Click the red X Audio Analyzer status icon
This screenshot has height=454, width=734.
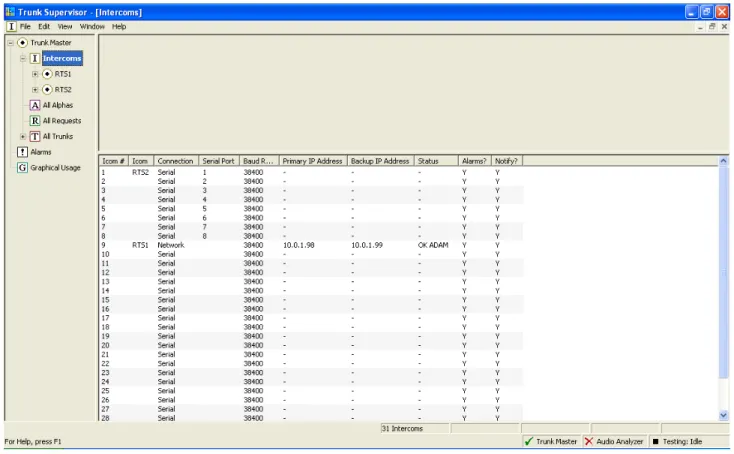[x=589, y=441]
